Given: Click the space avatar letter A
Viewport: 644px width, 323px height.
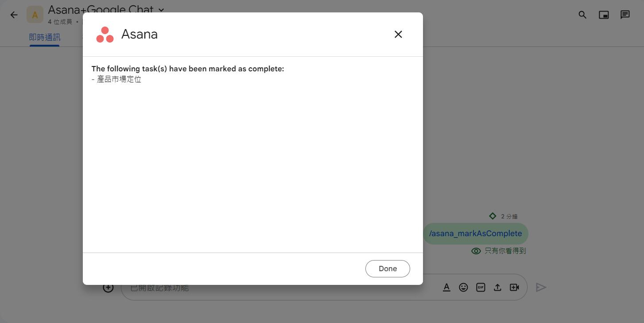Looking at the screenshot, I should [x=35, y=15].
